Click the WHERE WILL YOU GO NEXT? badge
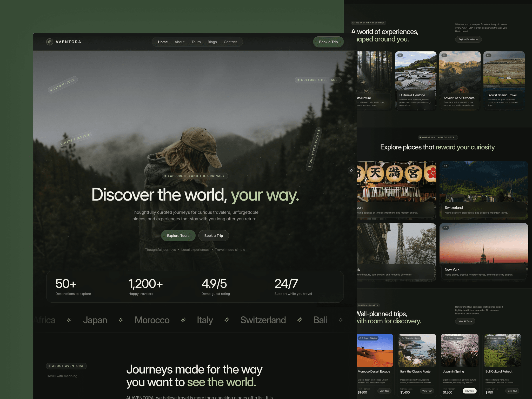 [x=438, y=137]
